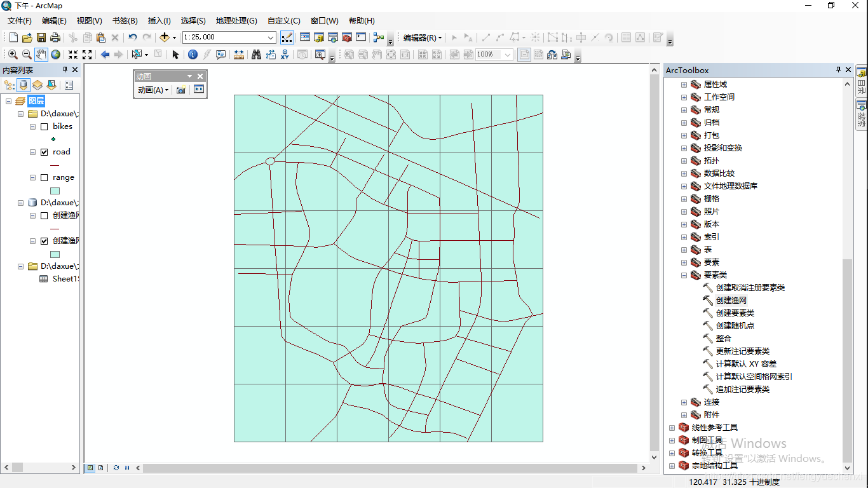Open the 100% layout zoom dropdown
Viewport: 868px width, 488px height.
(x=508, y=55)
